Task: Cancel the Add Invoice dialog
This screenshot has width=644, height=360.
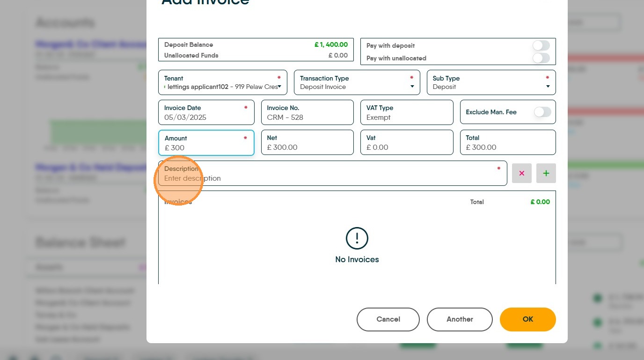Action: [x=388, y=319]
